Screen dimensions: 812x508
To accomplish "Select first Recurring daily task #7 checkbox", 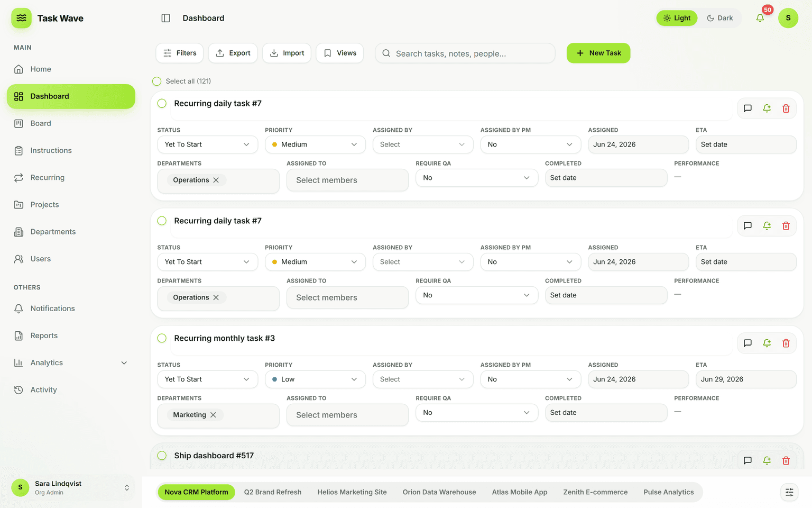I will tap(162, 104).
